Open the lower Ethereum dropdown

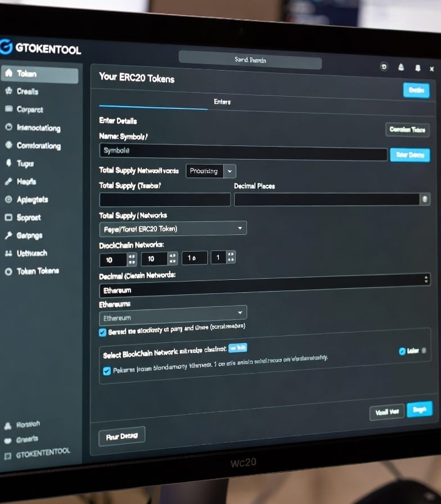pyautogui.click(x=173, y=316)
